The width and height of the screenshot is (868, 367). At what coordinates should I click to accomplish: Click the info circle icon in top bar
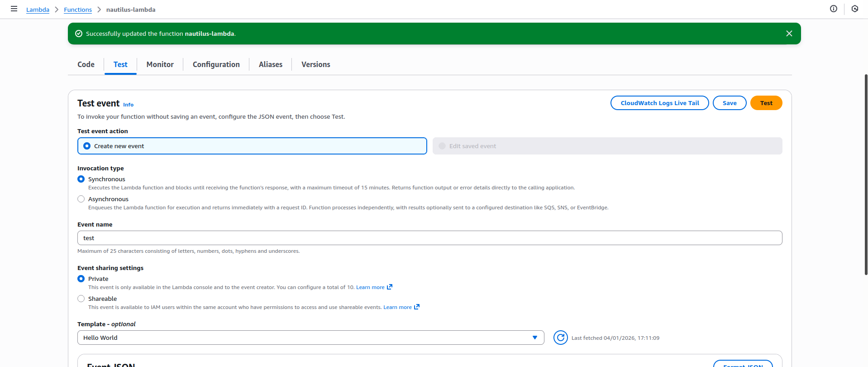(833, 9)
